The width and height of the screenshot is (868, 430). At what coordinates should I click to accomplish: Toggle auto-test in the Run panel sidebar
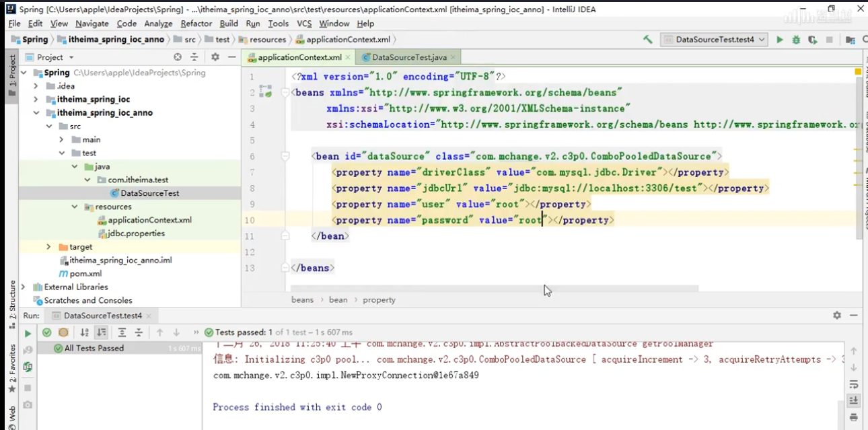pyautogui.click(x=28, y=367)
